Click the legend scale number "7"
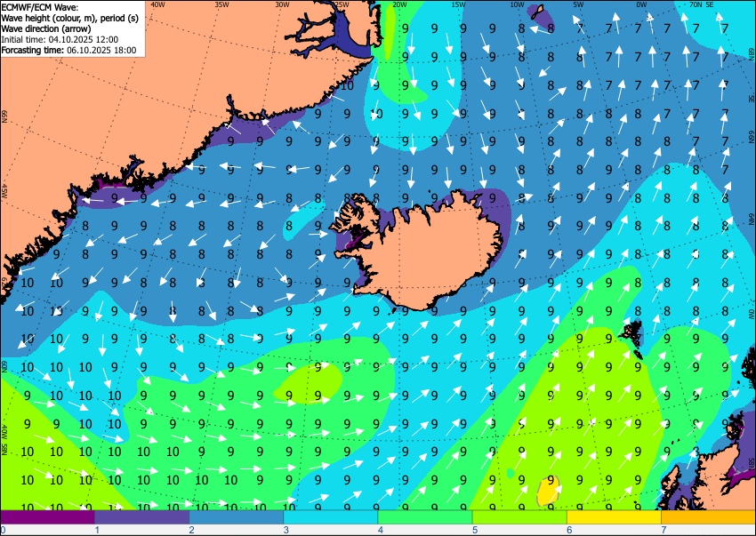 (x=664, y=530)
